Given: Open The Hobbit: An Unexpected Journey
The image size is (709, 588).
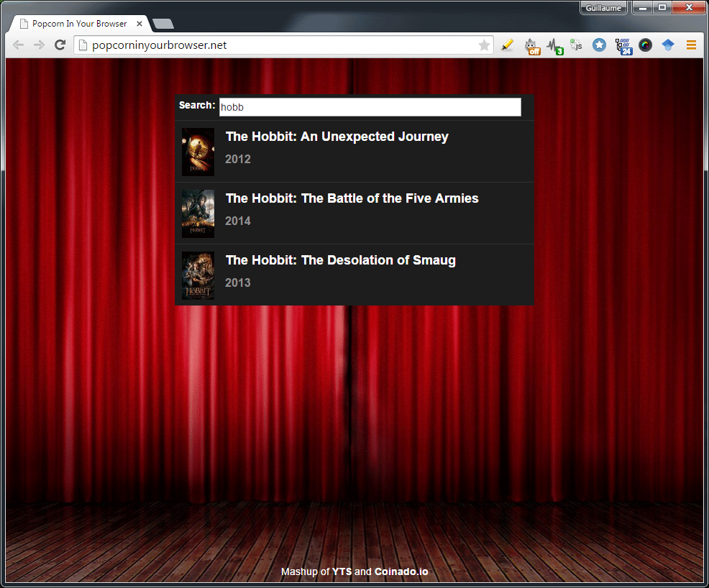Looking at the screenshot, I should (337, 137).
